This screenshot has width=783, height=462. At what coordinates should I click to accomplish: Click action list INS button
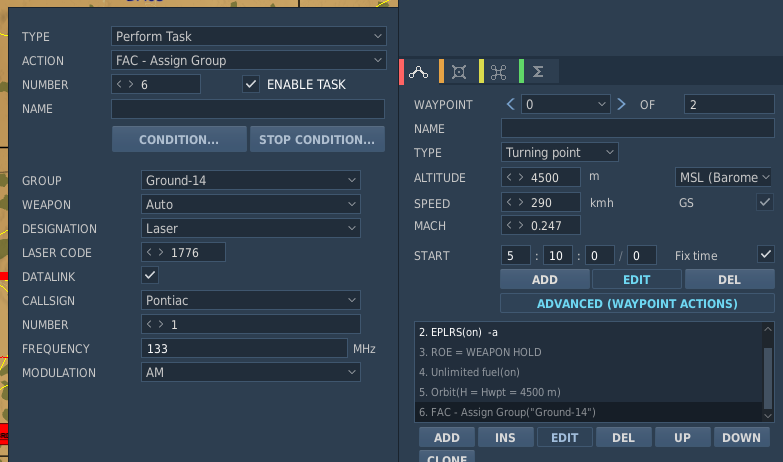click(x=505, y=437)
